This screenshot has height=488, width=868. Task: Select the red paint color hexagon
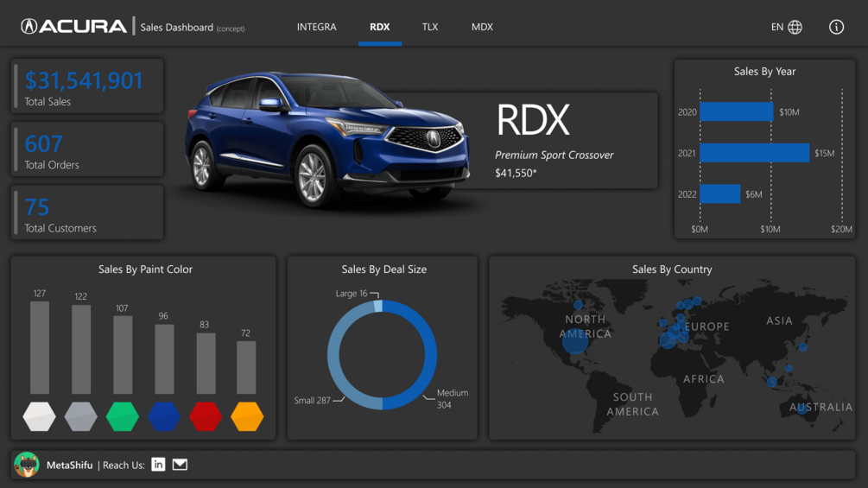(206, 416)
